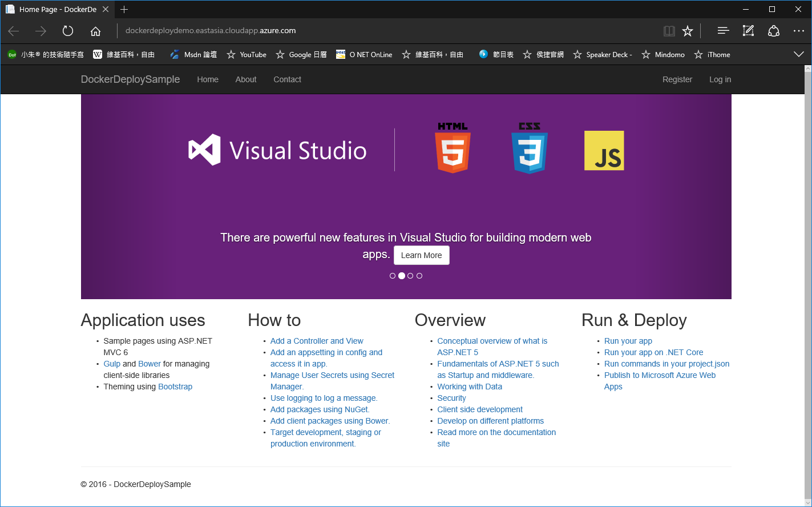Open Home in the navbar
812x507 pixels.
(x=208, y=79)
